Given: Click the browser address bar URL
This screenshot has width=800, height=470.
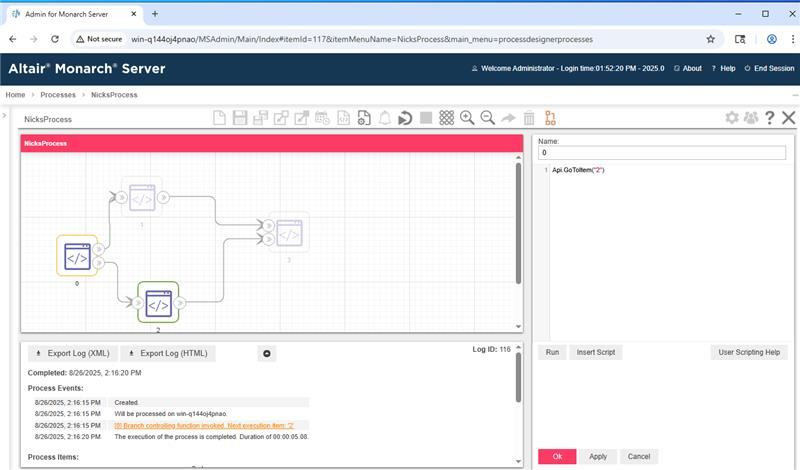Looking at the screenshot, I should pos(362,39).
